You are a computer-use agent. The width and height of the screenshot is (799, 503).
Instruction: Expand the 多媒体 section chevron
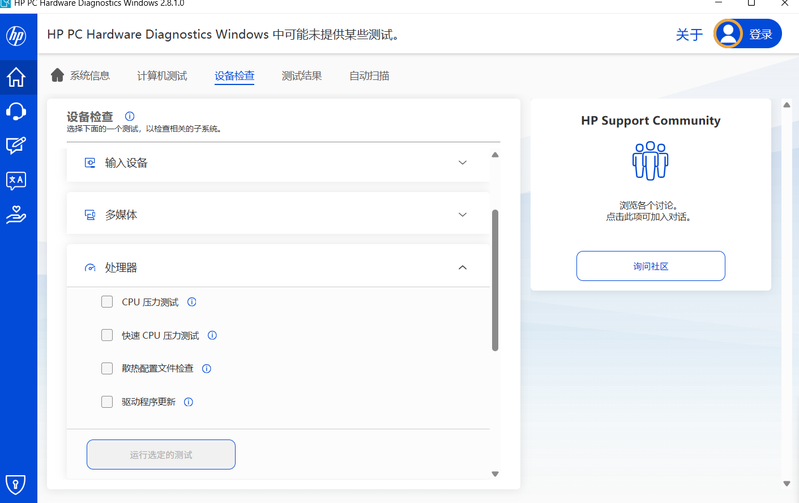(462, 215)
